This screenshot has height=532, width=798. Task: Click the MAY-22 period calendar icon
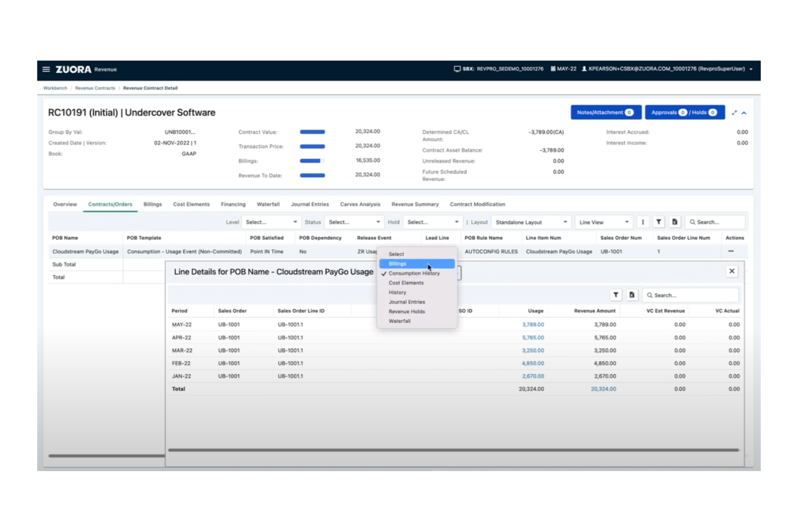tap(553, 69)
